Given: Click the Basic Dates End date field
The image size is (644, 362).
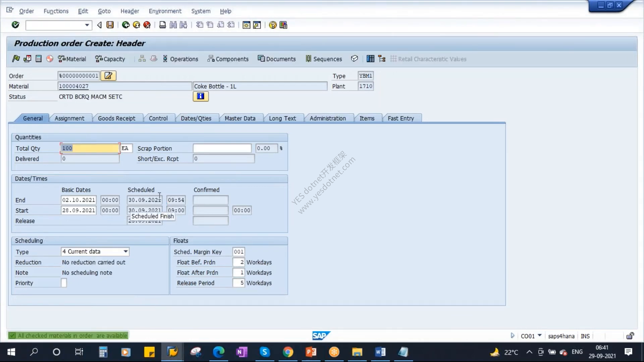Looking at the screenshot, I should tap(79, 200).
